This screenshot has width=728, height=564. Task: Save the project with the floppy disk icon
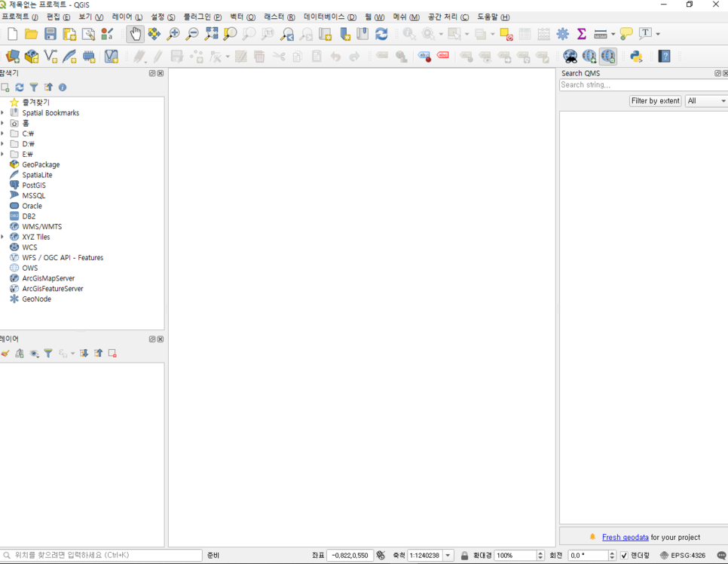point(50,34)
